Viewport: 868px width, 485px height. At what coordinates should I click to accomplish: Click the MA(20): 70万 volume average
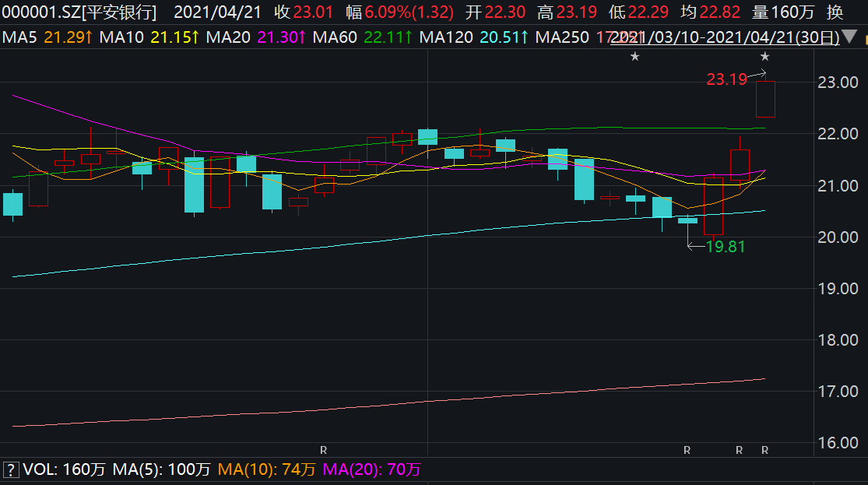click(371, 470)
